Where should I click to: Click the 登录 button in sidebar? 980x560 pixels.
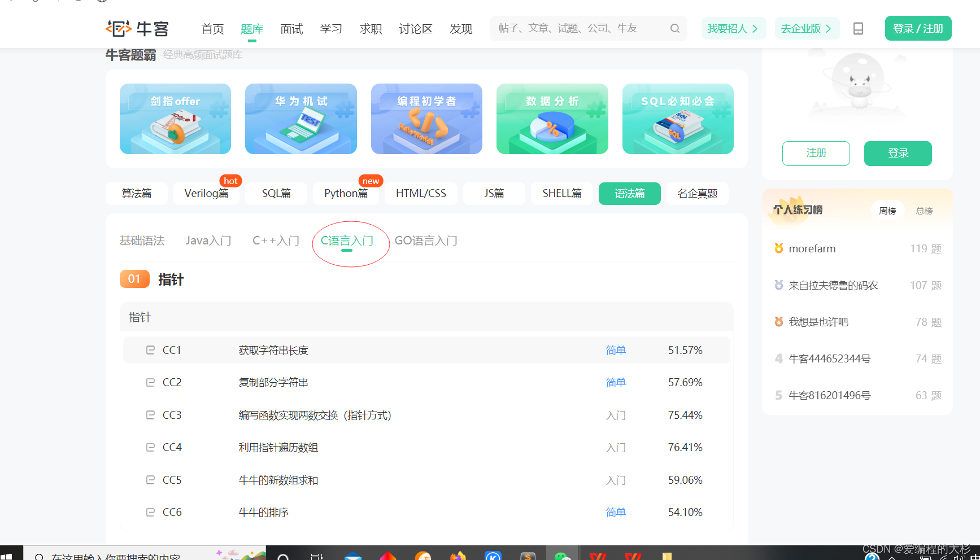(898, 153)
